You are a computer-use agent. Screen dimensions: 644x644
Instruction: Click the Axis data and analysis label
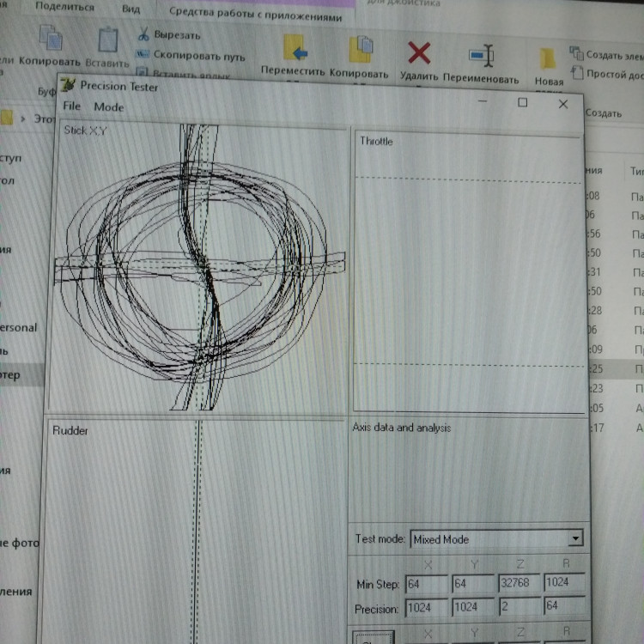(x=401, y=428)
